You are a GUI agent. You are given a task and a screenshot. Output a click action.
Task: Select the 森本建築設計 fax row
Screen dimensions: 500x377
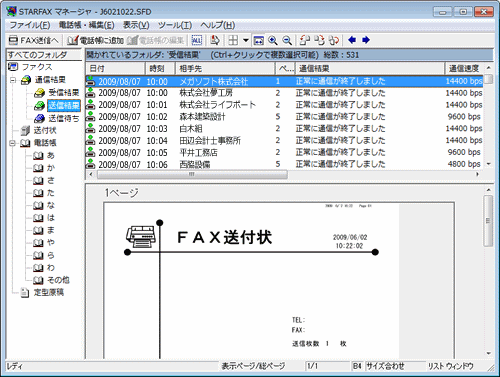pos(284,117)
